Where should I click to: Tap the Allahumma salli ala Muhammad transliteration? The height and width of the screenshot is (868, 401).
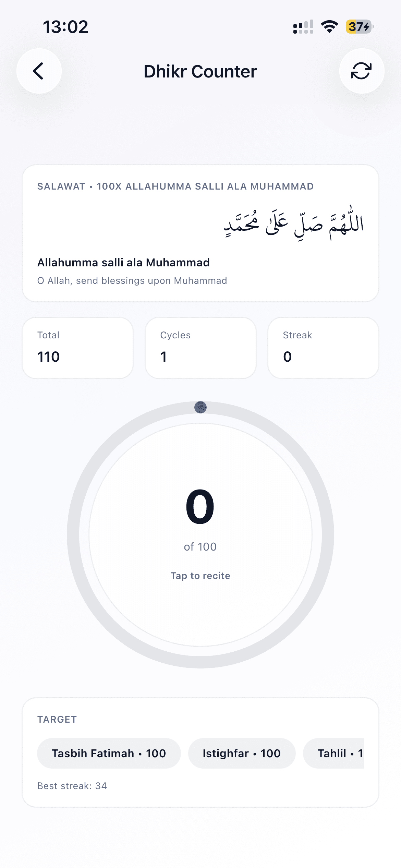pyautogui.click(x=123, y=263)
